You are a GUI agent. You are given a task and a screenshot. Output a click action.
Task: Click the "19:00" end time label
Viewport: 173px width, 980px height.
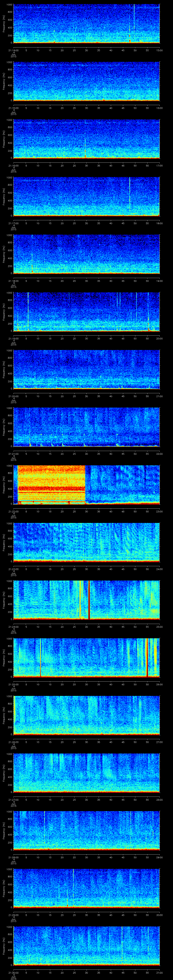click(160, 281)
